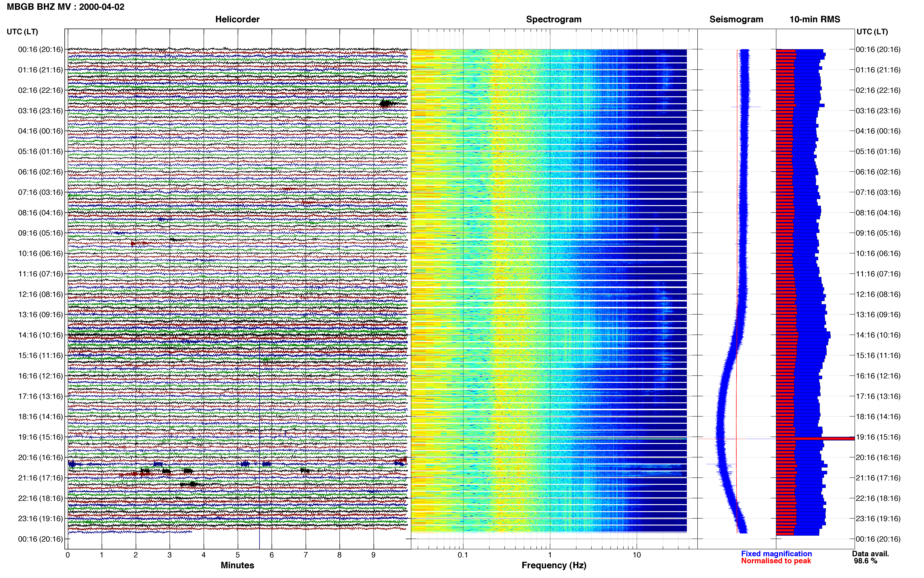
Task: Click '04:16 (00:16)' on the left time axis
Action: point(41,131)
